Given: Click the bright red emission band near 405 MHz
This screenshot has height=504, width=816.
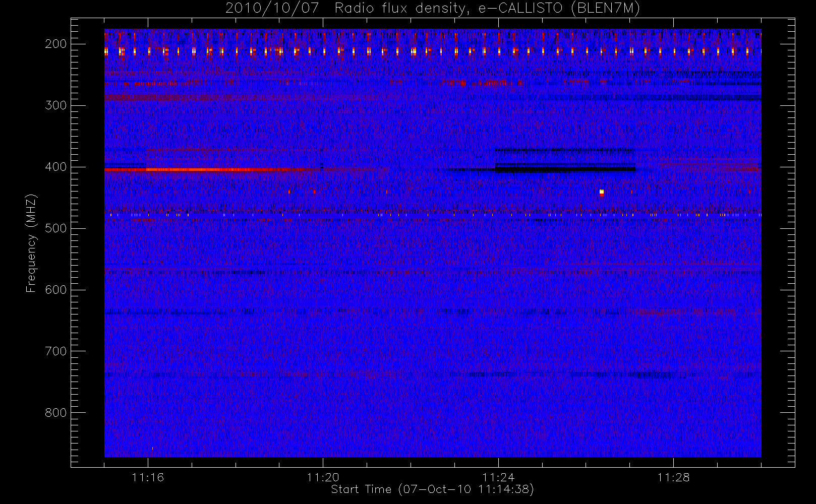Looking at the screenshot, I should tap(212, 170).
